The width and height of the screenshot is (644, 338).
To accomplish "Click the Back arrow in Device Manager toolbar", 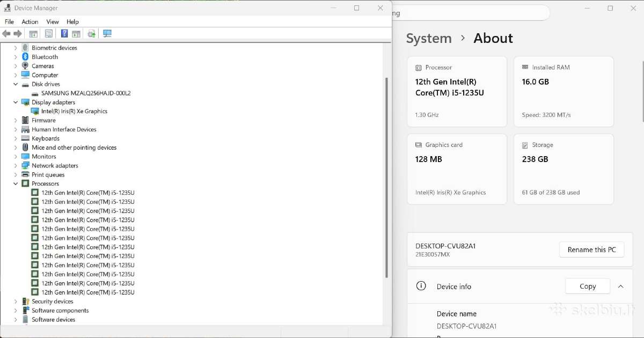I will pos(6,34).
